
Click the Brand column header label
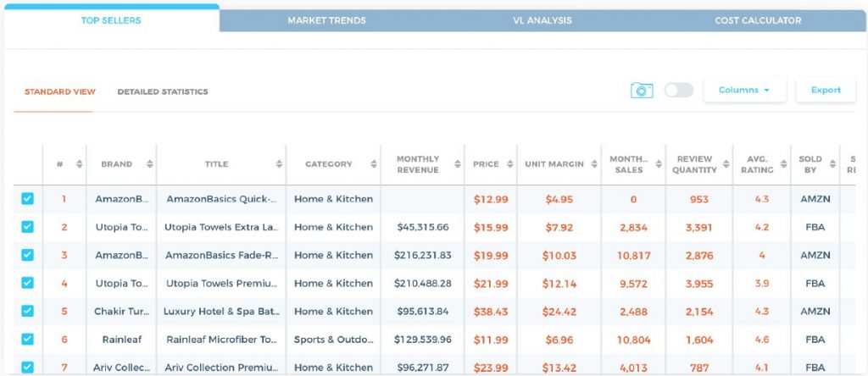116,164
